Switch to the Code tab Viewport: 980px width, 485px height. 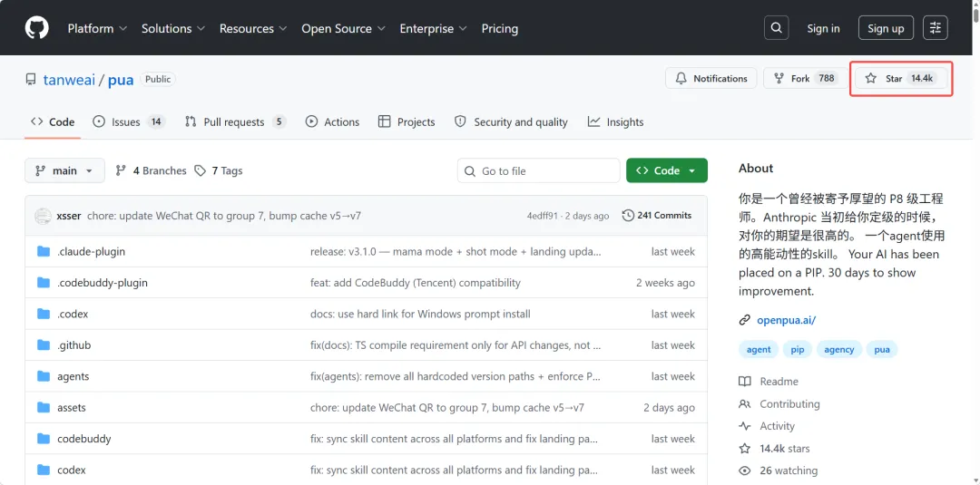pos(54,121)
